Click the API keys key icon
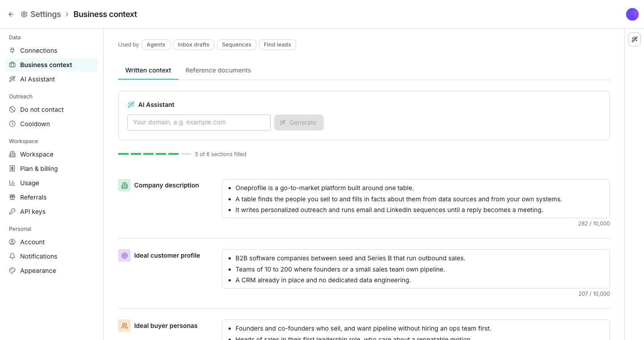This screenshot has height=340, width=644. [x=12, y=212]
